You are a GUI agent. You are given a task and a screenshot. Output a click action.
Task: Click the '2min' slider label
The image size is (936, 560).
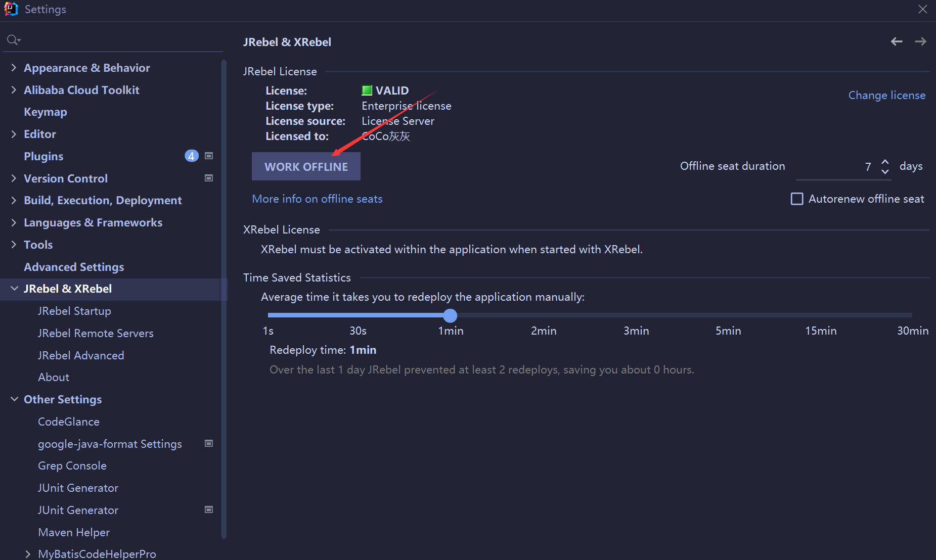pos(544,331)
